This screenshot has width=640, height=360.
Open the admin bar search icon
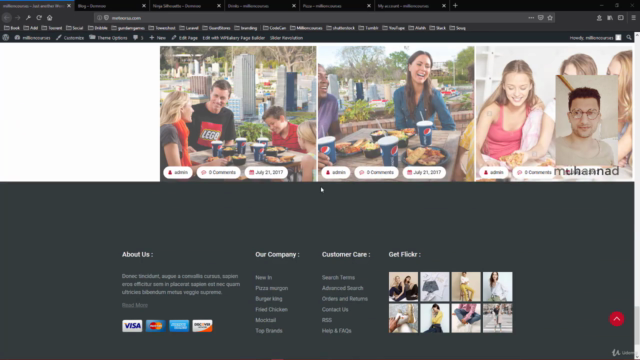click(629, 38)
